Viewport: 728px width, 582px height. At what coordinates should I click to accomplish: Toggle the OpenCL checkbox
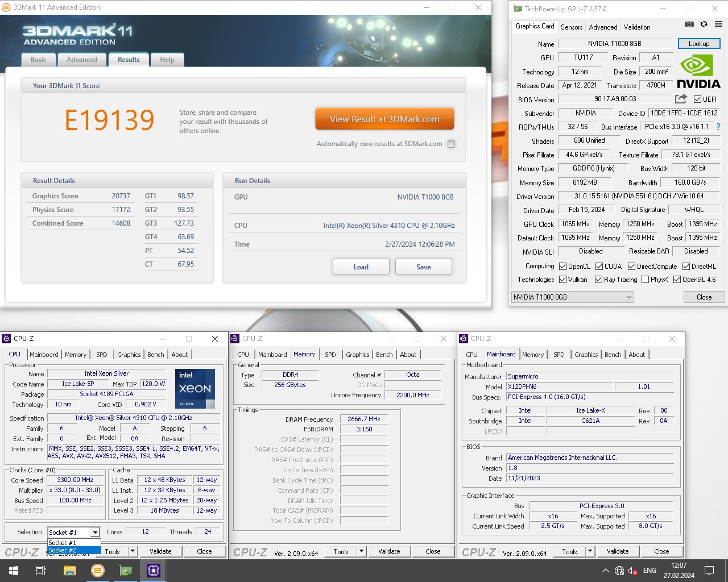pos(562,266)
